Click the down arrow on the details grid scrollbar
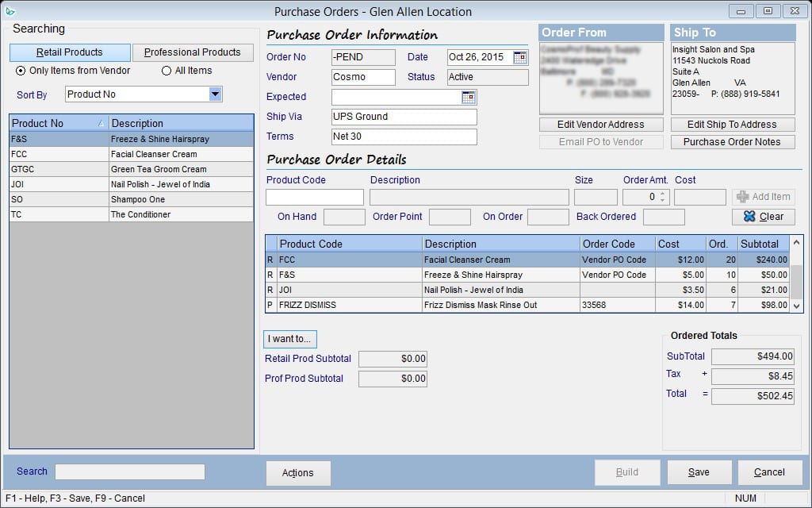This screenshot has height=508, width=812. 795,306
